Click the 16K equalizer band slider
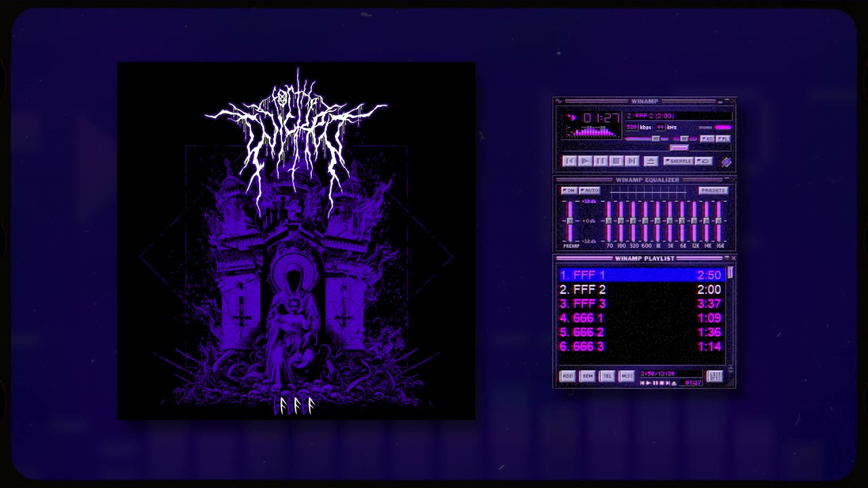Image resolution: width=868 pixels, height=488 pixels. 719,221
